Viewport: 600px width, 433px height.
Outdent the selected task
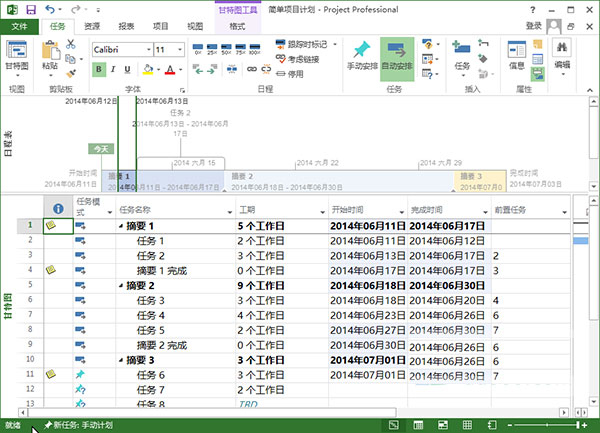198,69
